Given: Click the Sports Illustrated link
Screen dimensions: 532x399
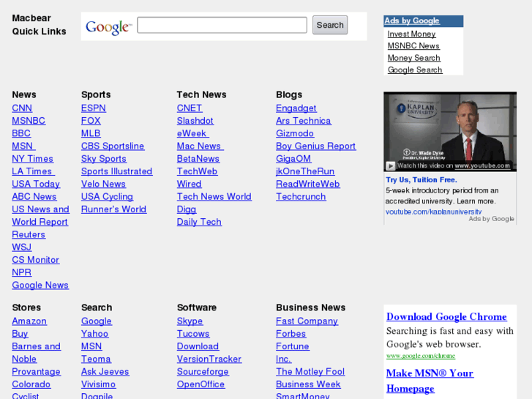Looking at the screenshot, I should point(116,171).
